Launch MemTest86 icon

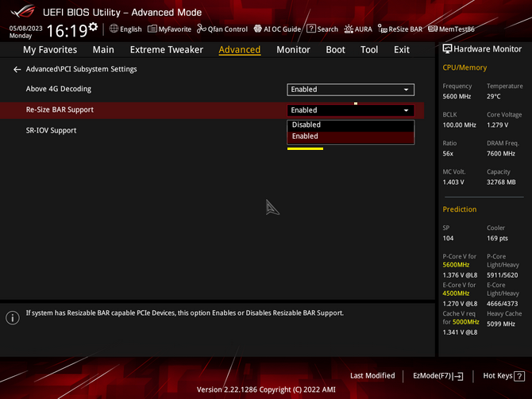click(433, 29)
